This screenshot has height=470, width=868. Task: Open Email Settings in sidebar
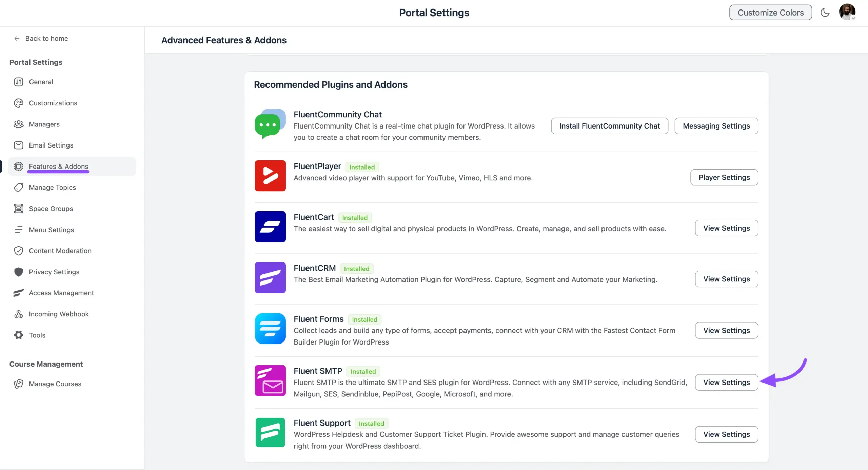point(72,145)
